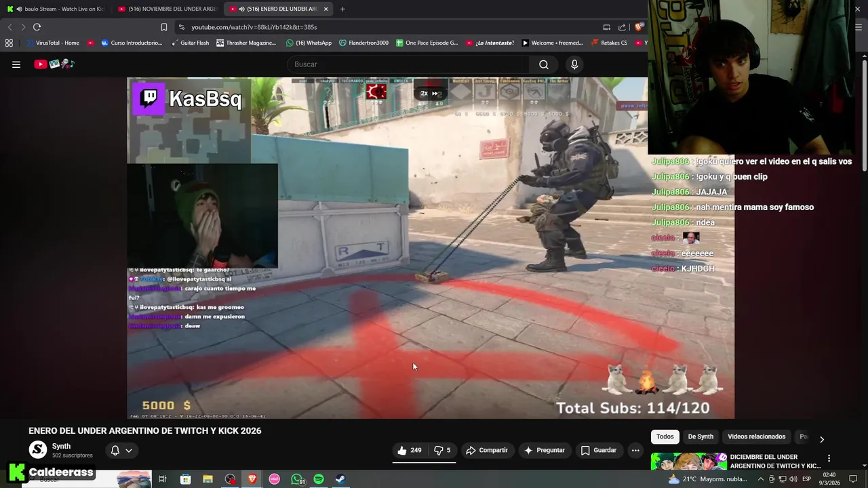Expand hidden system tray icons
Image resolution: width=868 pixels, height=488 pixels.
pos(760,479)
